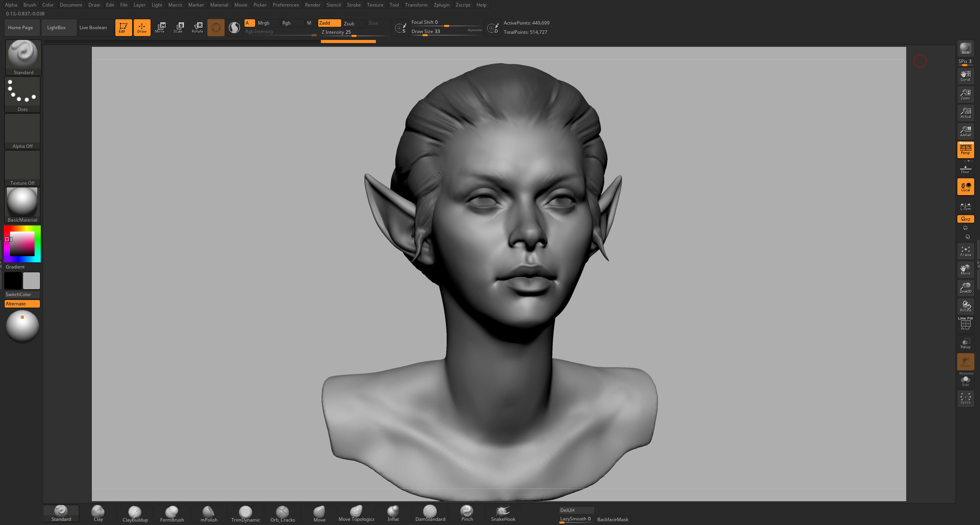Select the mPolish brush
This screenshot has height=525, width=980.
[209, 514]
